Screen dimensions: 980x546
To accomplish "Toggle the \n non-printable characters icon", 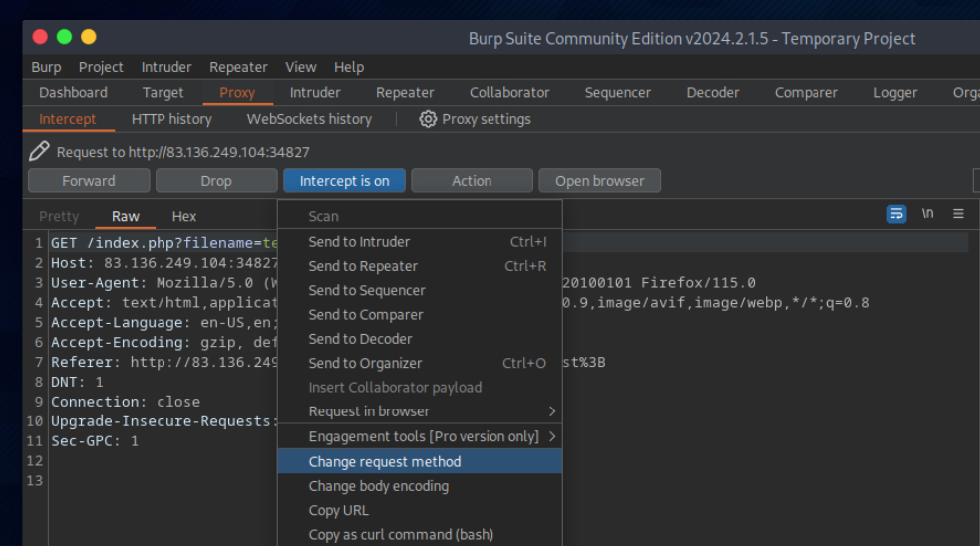I will [927, 214].
